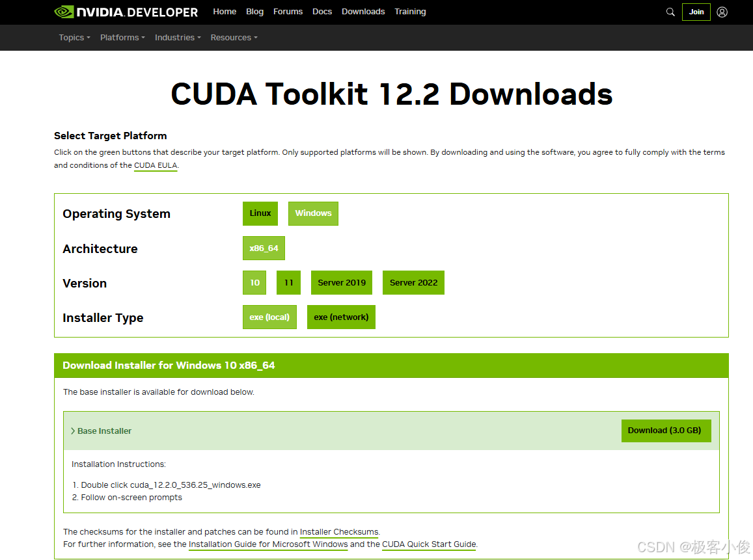
Task: Click the 'Architecture' row label
Action: tap(100, 248)
